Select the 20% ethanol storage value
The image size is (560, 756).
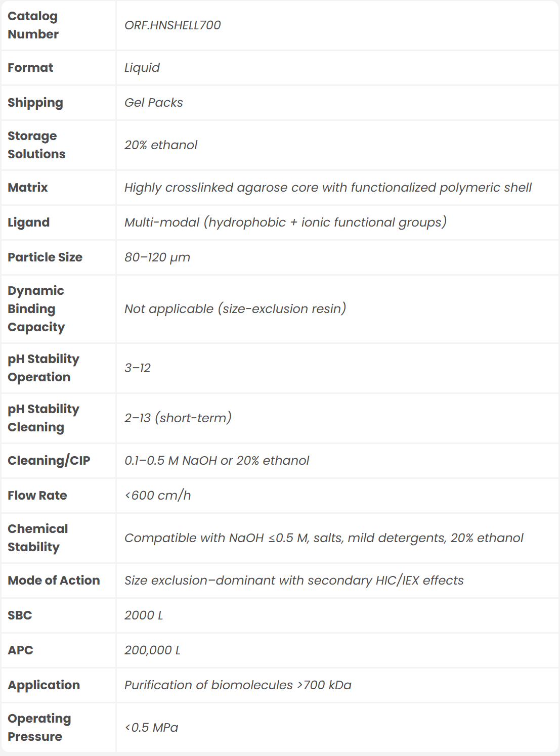click(161, 145)
